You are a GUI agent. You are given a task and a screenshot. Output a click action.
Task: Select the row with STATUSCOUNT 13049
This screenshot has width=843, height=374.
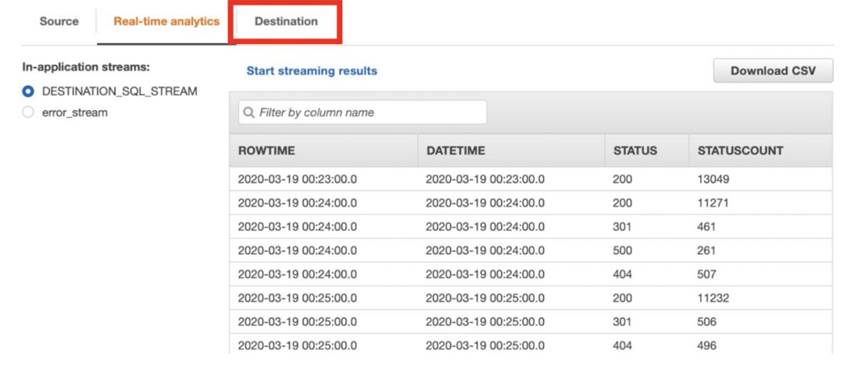click(x=531, y=179)
